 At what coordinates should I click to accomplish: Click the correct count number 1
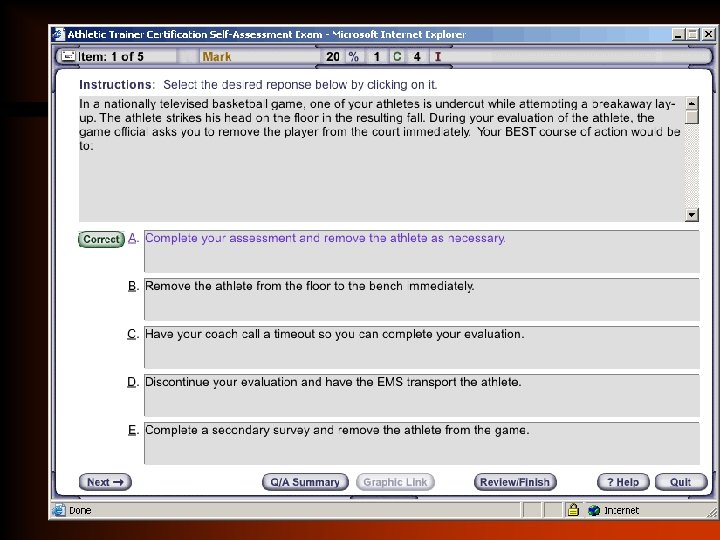(x=377, y=56)
